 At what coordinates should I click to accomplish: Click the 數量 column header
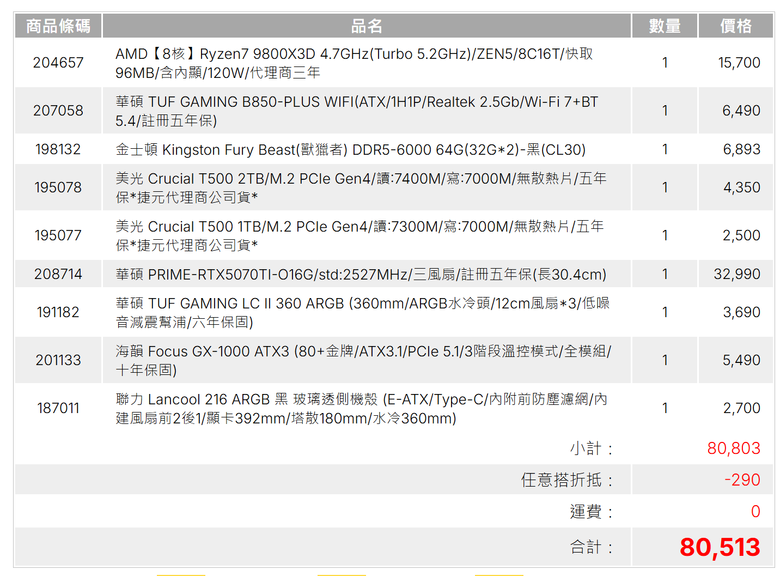(665, 26)
